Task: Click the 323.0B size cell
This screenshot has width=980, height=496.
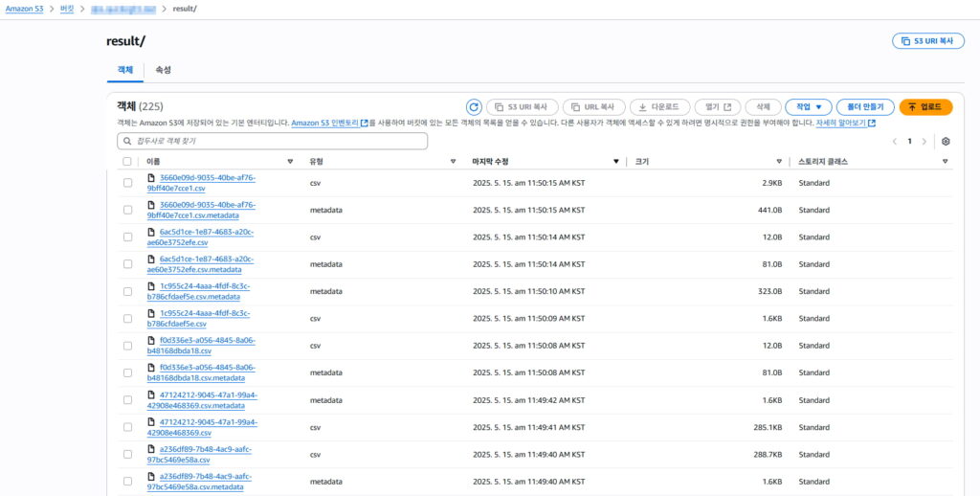Action: pos(770,291)
